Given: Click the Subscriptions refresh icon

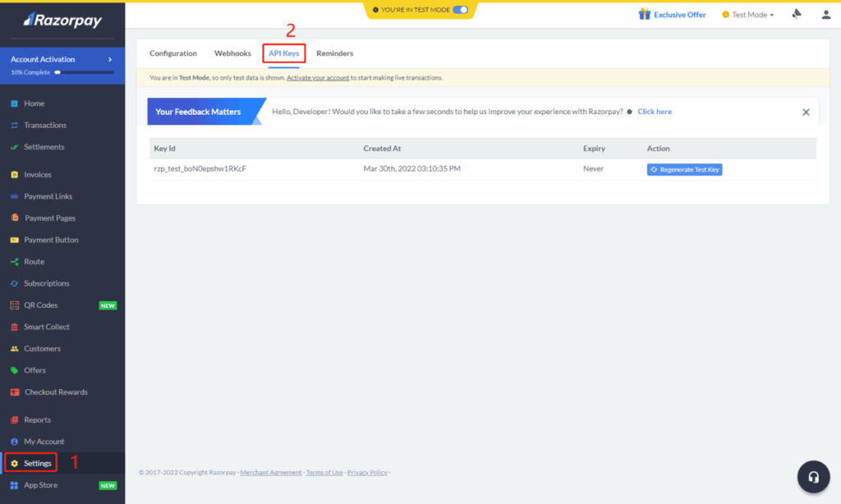Looking at the screenshot, I should pos(14,284).
